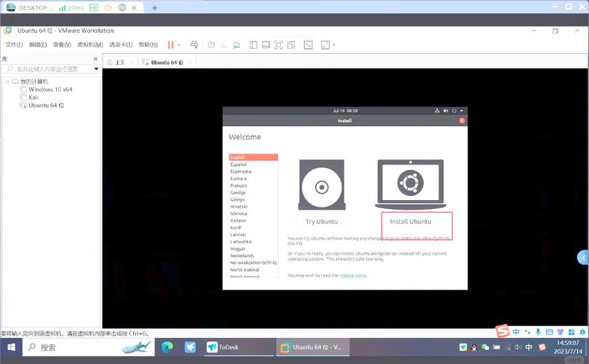The width and height of the screenshot is (589, 364).
Task: Open the release notes link
Action: pyautogui.click(x=352, y=275)
